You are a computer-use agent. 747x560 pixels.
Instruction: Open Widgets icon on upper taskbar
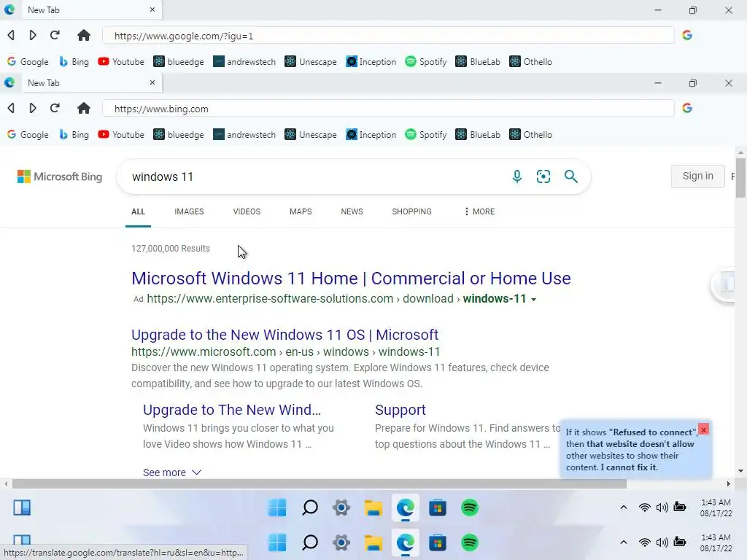click(22, 507)
